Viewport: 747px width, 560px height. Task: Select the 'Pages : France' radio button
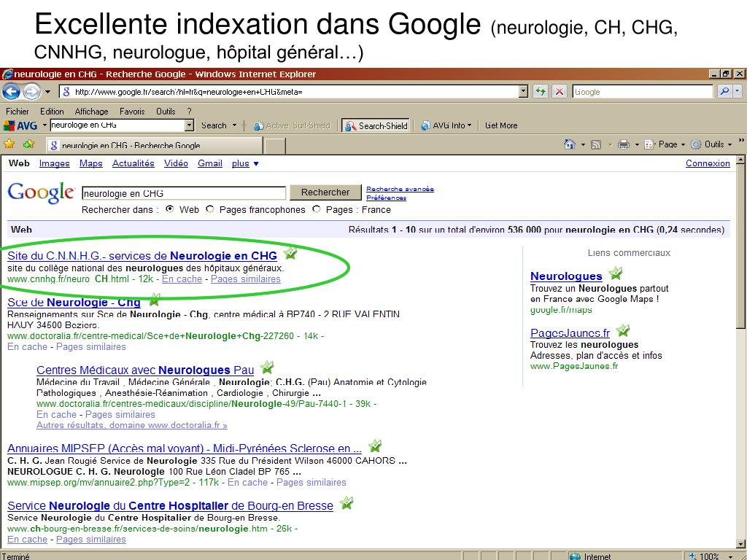pyautogui.click(x=317, y=209)
